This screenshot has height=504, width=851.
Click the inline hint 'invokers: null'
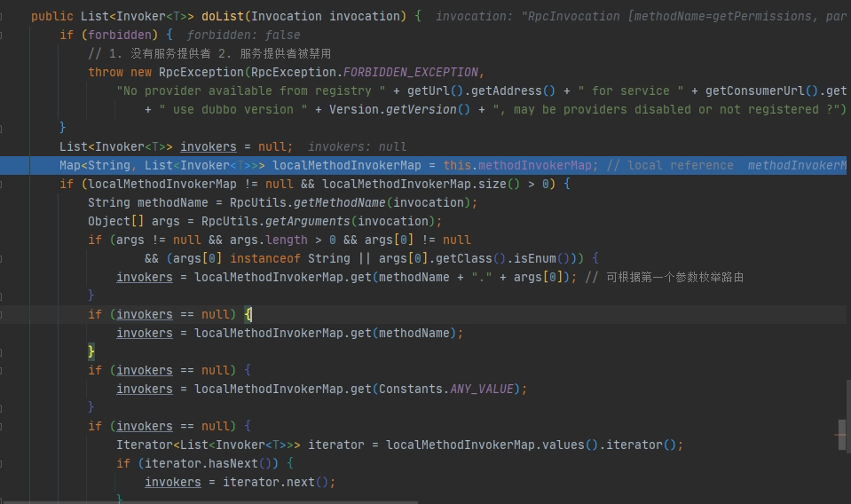[x=357, y=146]
